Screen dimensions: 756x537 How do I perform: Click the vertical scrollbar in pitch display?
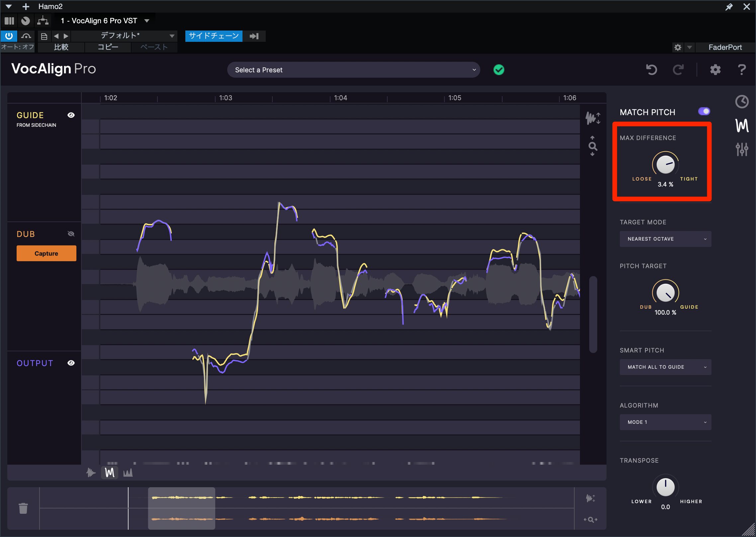coord(593,314)
